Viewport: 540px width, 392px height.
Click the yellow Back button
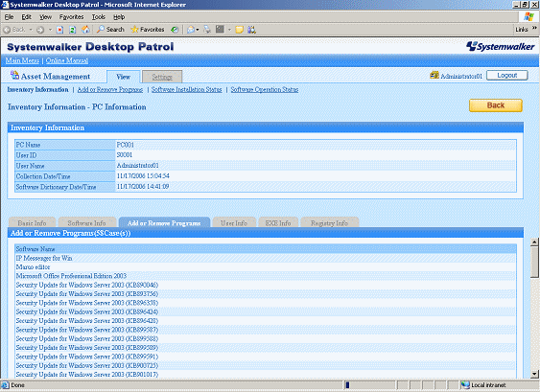(496, 105)
